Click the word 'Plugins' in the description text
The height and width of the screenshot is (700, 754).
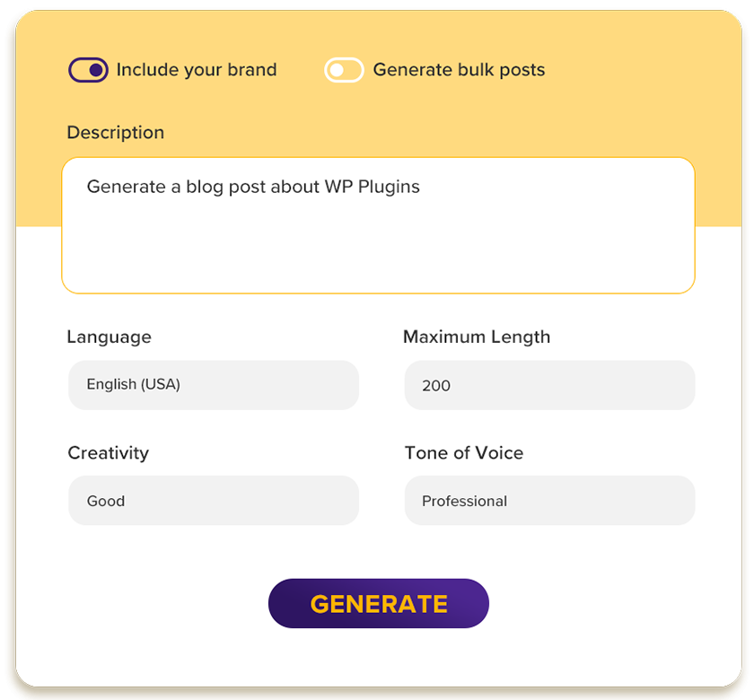(389, 187)
